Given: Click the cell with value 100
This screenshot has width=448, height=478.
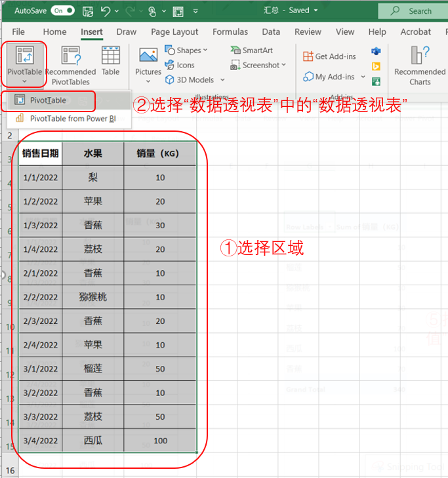Looking at the screenshot, I should coord(160,441).
